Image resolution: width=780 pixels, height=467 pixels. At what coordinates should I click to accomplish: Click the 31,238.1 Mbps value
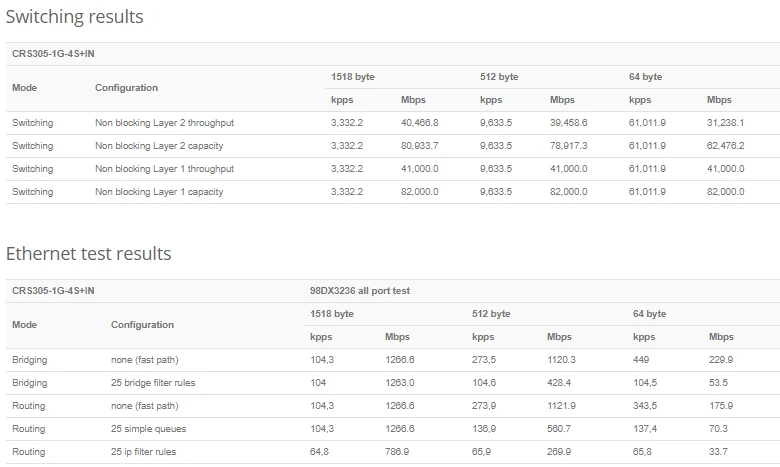coord(725,123)
